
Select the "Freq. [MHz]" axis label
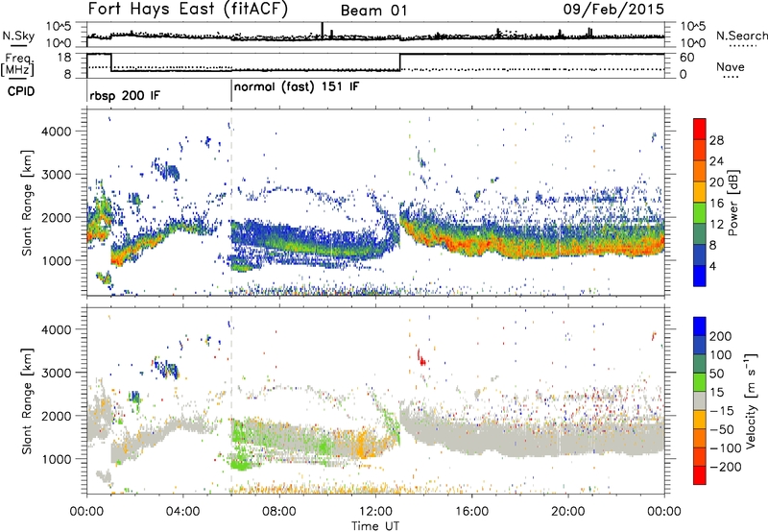[x=17, y=64]
